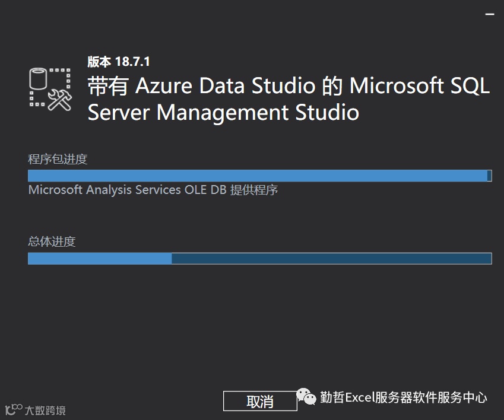Click the Server Management Studio title line
The image size is (504, 420).
(x=223, y=113)
